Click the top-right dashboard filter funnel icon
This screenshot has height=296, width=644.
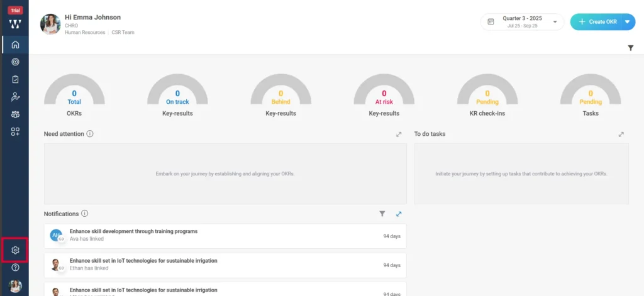[630, 48]
